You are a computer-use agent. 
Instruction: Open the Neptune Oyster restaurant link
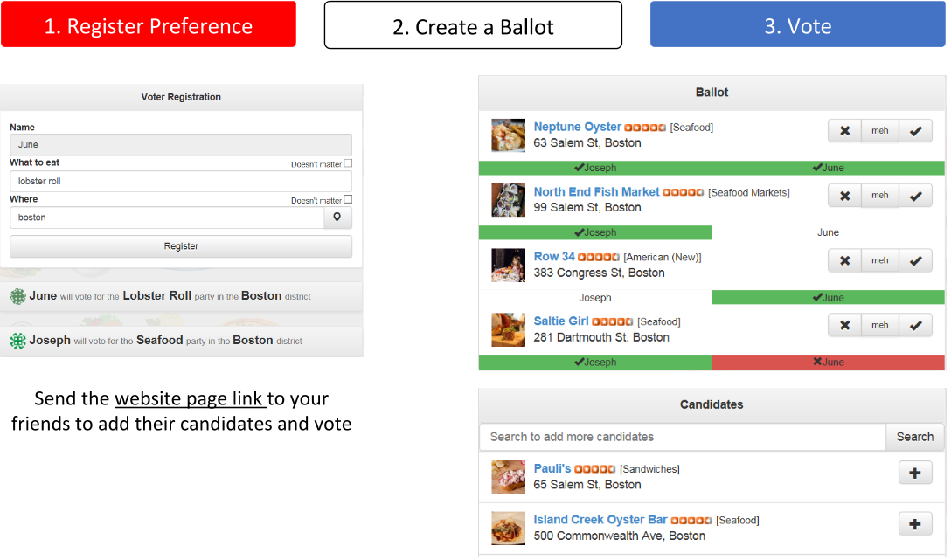[577, 127]
